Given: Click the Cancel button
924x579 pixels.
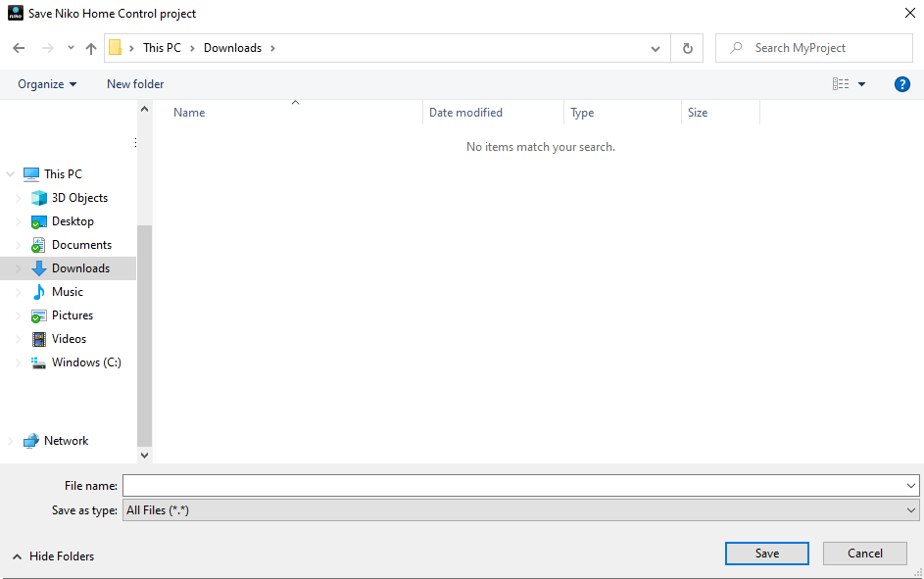Looking at the screenshot, I should [x=865, y=554].
